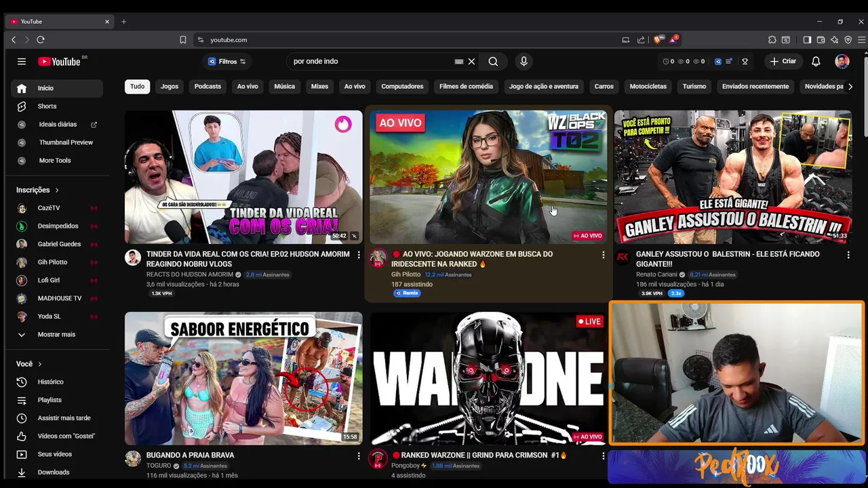Open the Lofi Girl subscription
This screenshot has width=868, height=488.
tap(57, 281)
